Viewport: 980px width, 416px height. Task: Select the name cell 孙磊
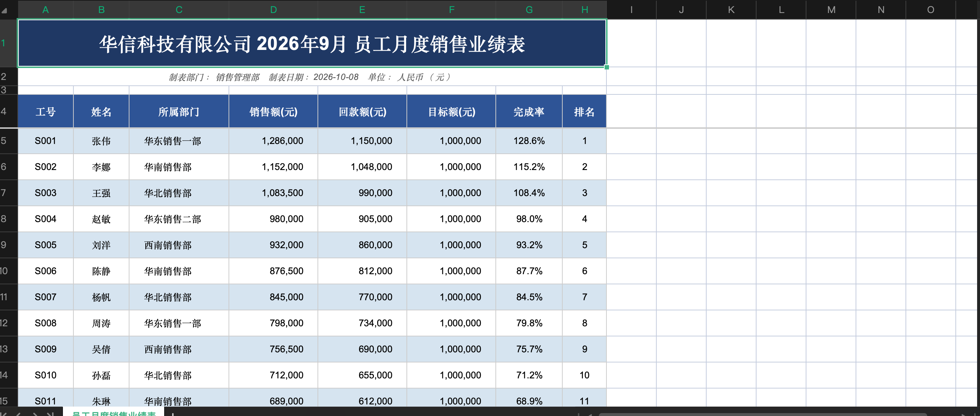click(101, 375)
